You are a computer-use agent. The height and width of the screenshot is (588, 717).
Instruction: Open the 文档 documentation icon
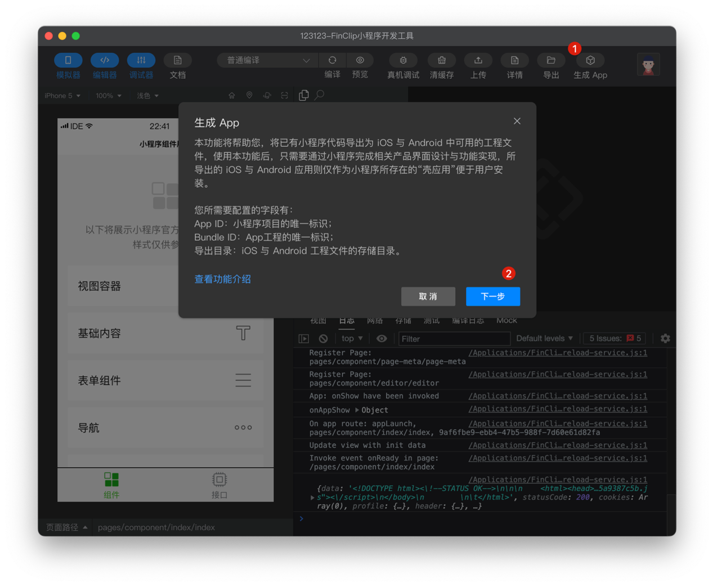[177, 60]
